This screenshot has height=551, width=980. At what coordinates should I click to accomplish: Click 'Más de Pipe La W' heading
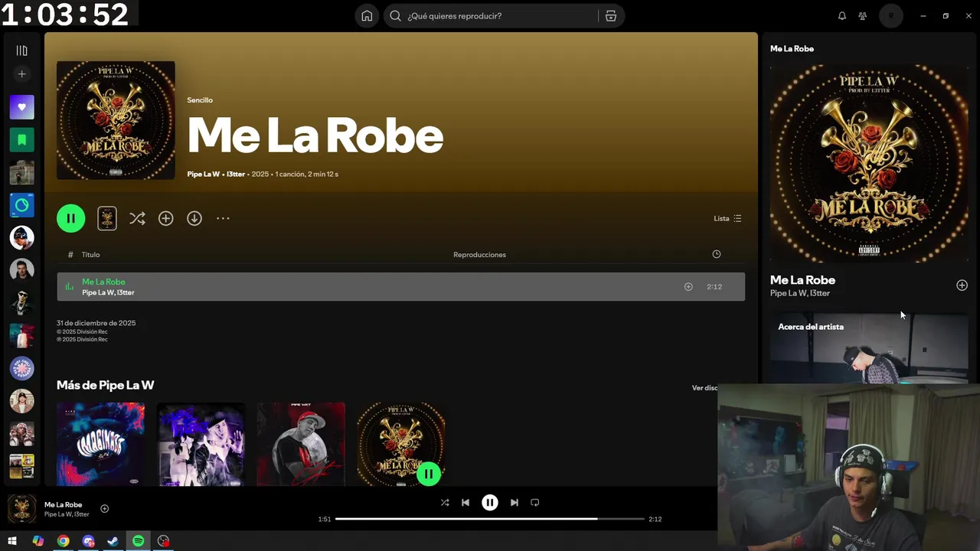[x=105, y=385]
